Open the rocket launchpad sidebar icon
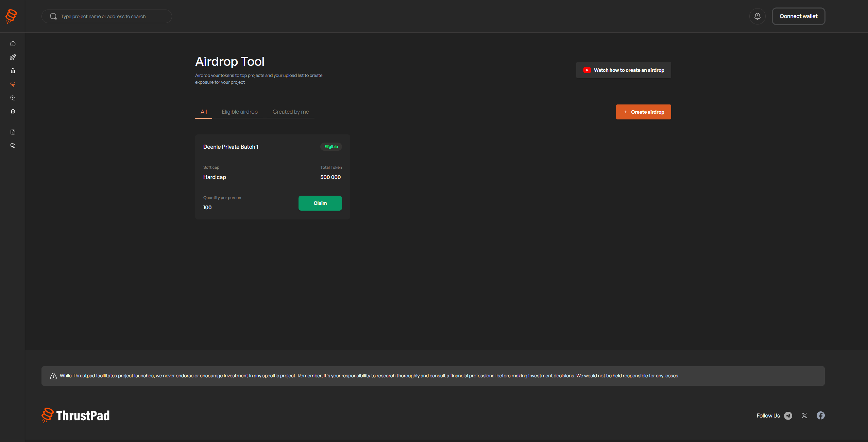The image size is (868, 442). [x=13, y=57]
